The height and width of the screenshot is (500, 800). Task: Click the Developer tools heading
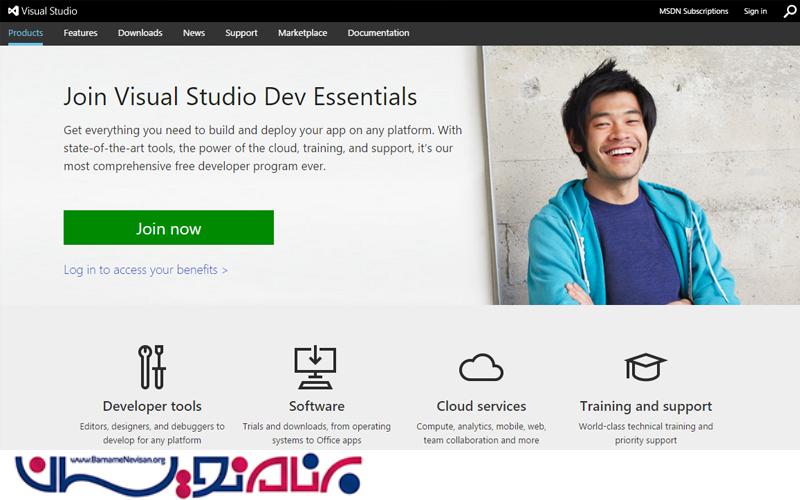coord(152,406)
